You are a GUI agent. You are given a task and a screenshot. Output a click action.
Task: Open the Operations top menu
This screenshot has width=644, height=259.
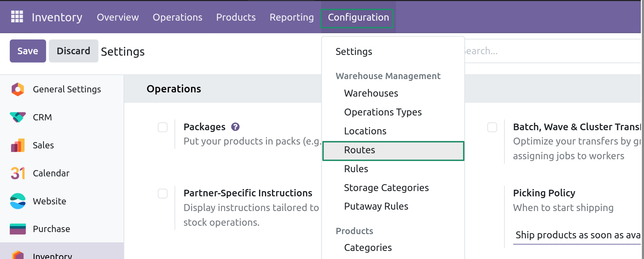(x=177, y=17)
